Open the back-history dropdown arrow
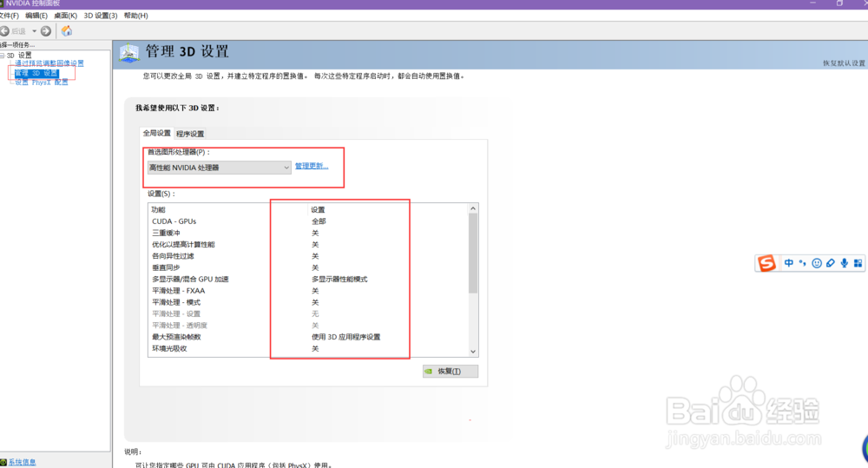This screenshot has height=468, width=868. 34,31
